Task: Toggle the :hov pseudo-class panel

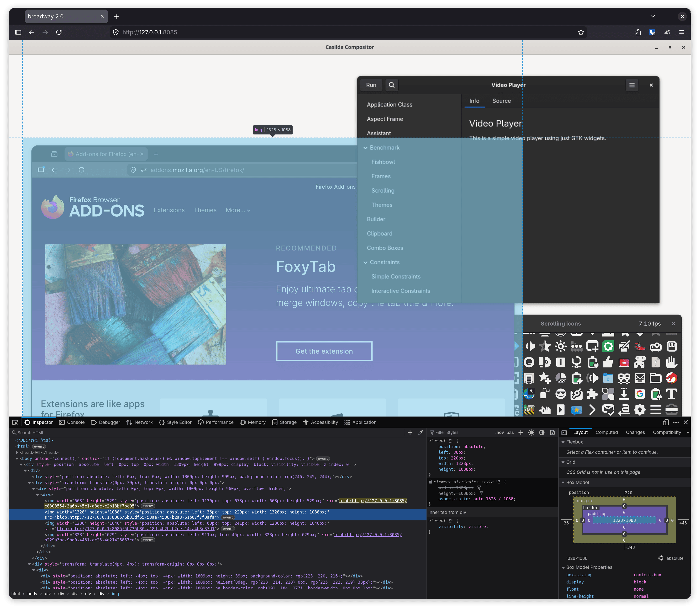Action: pyautogui.click(x=499, y=433)
